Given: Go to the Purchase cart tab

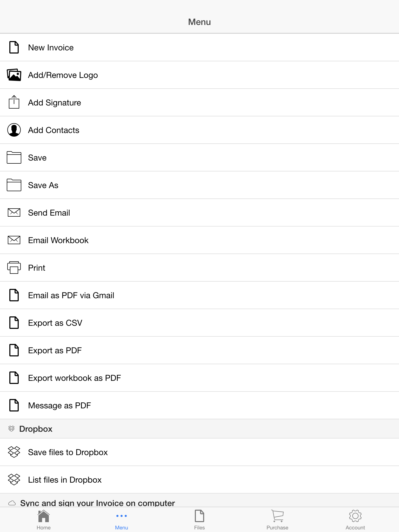Looking at the screenshot, I should [x=277, y=520].
